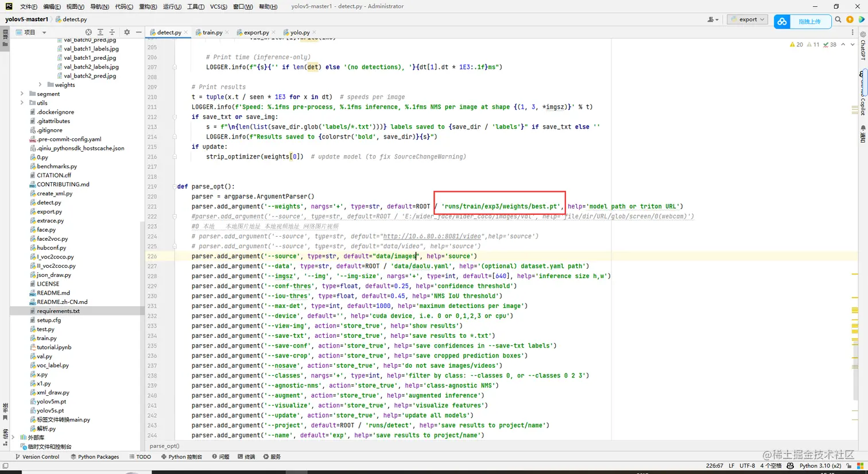Click the yellow warnings count icon (20)
This screenshot has height=474, width=868.
click(x=796, y=44)
